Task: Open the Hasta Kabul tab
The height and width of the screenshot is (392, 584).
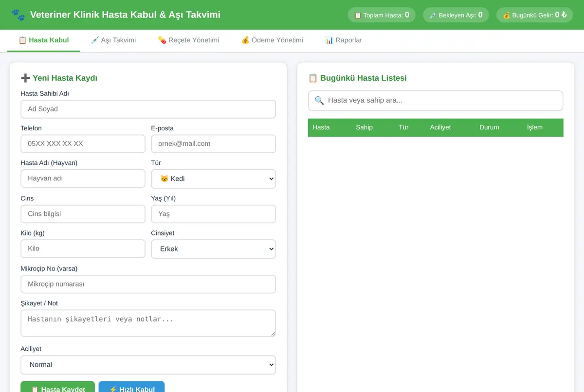Action: click(43, 40)
